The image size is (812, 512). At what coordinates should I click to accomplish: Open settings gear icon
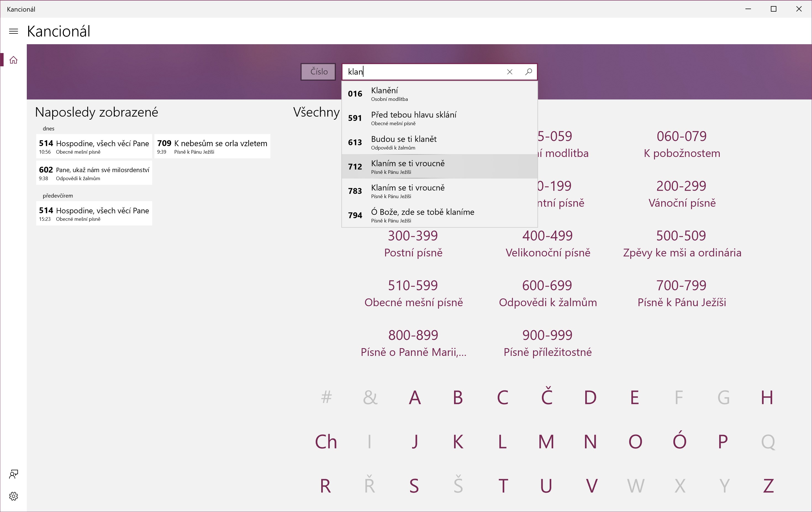click(14, 496)
